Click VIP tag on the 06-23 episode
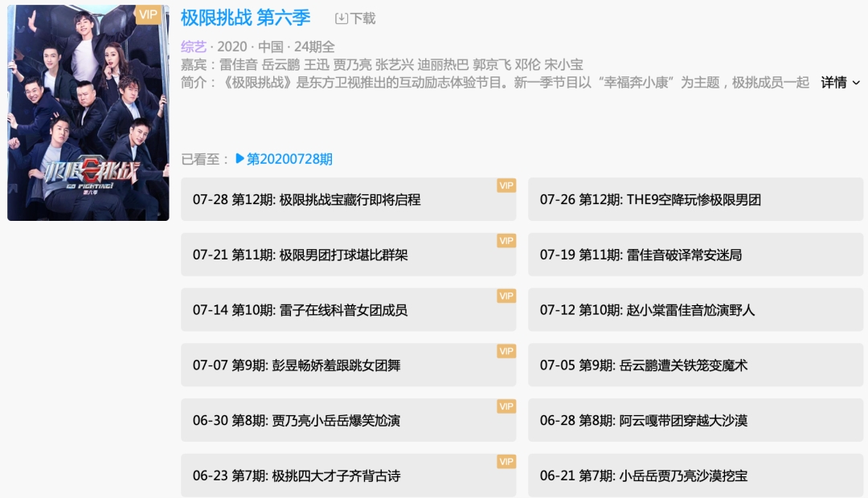Viewport: 868px width, 498px height. point(506,462)
